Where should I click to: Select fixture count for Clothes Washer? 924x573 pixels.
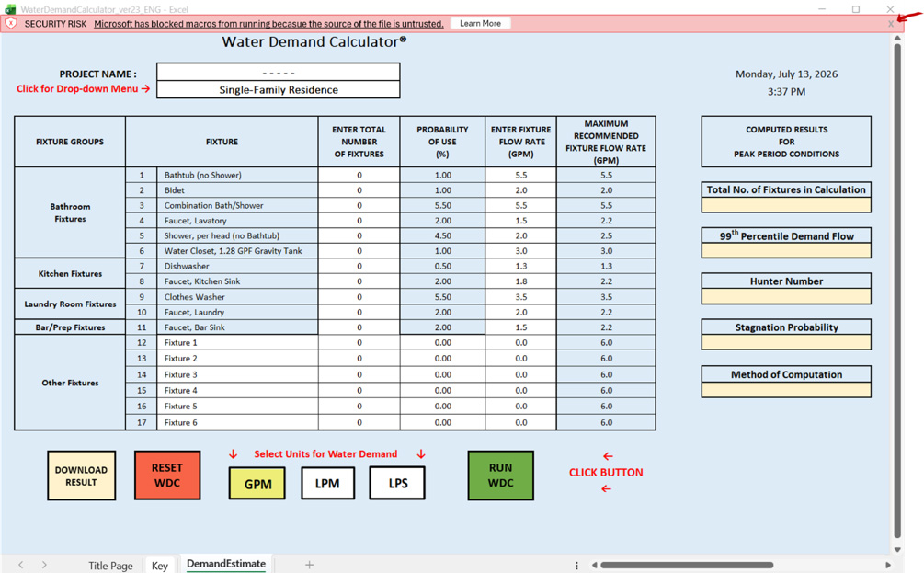pyautogui.click(x=359, y=297)
